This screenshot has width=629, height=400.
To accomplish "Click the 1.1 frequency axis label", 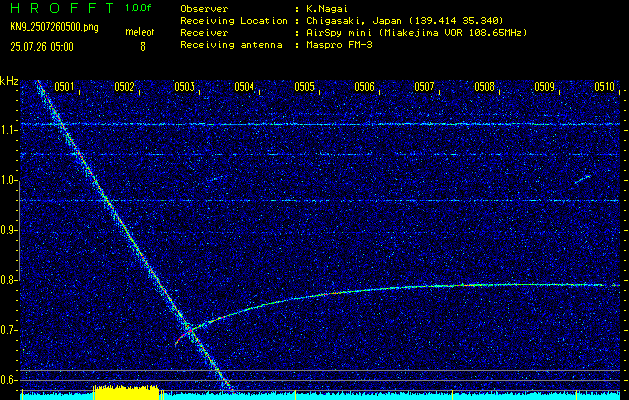I will (7, 130).
